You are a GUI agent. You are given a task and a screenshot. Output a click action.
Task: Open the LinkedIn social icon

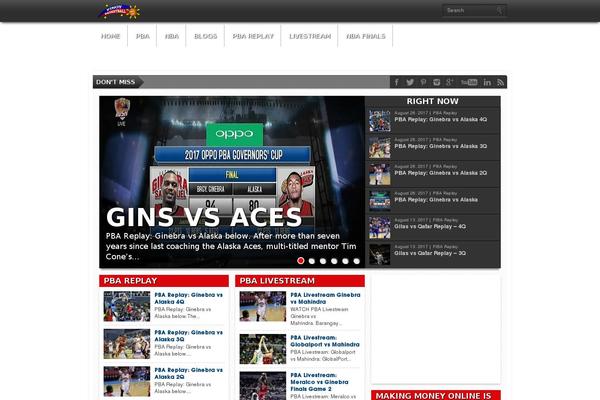tap(487, 82)
